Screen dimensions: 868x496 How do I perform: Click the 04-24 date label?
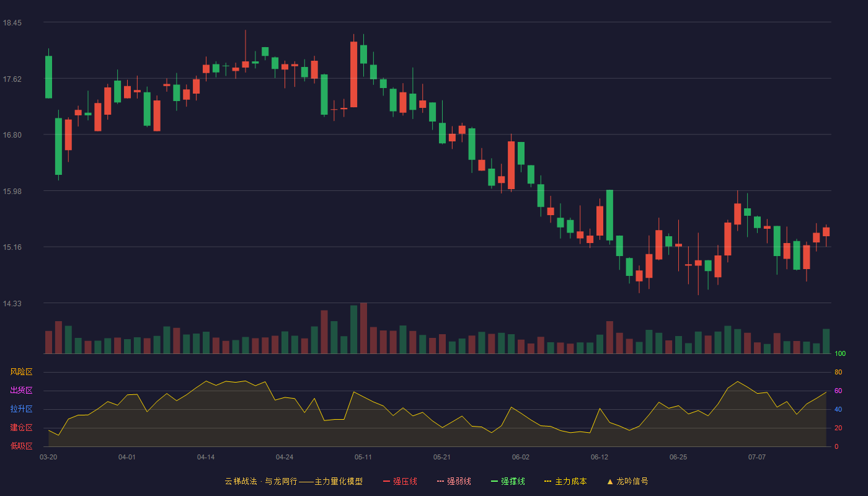click(x=285, y=457)
